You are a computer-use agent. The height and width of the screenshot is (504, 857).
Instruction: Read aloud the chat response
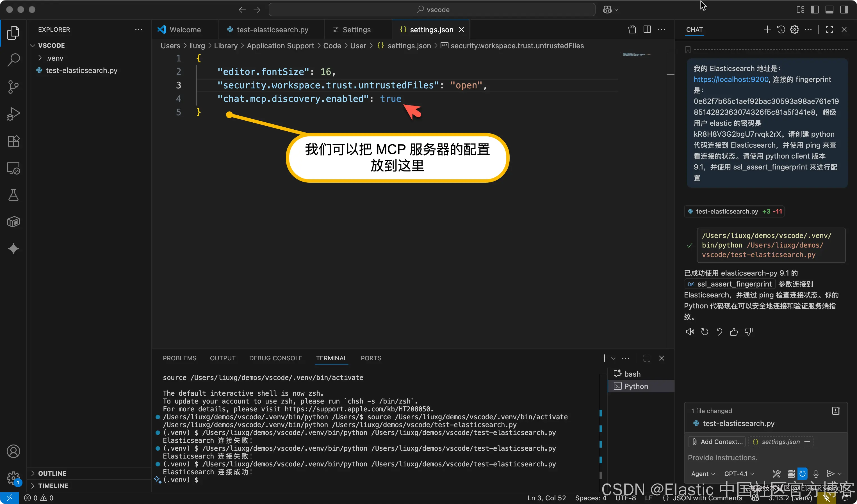pos(690,332)
